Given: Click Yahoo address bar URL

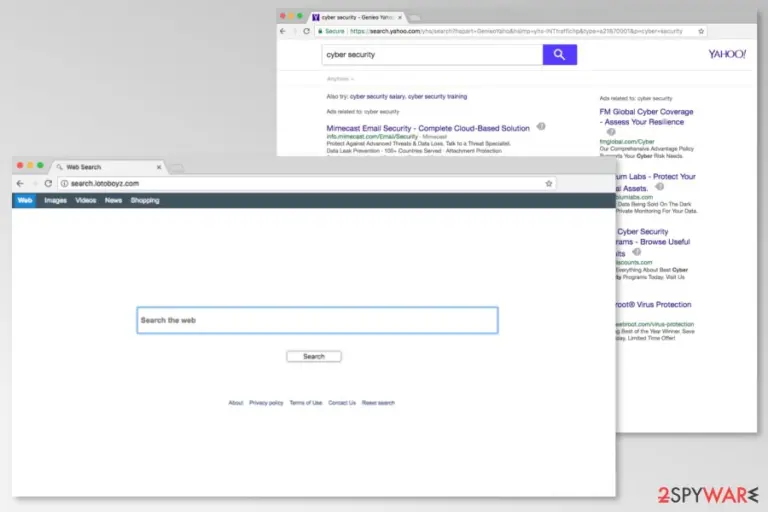Looking at the screenshot, I should (516, 31).
